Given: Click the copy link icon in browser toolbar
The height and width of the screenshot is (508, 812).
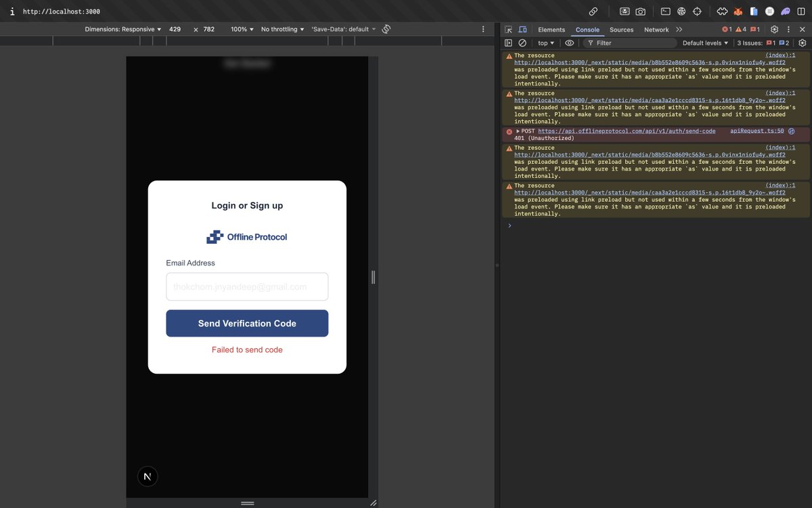Looking at the screenshot, I should 593,12.
